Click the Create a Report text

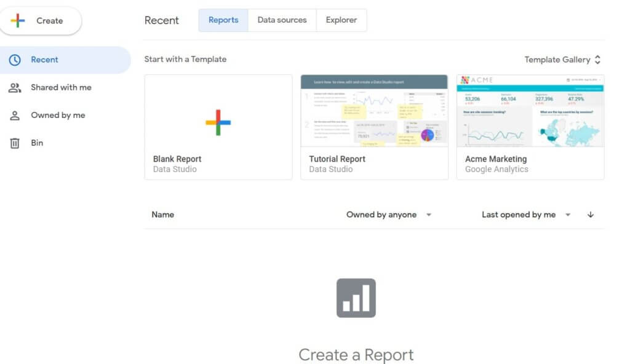(356, 355)
